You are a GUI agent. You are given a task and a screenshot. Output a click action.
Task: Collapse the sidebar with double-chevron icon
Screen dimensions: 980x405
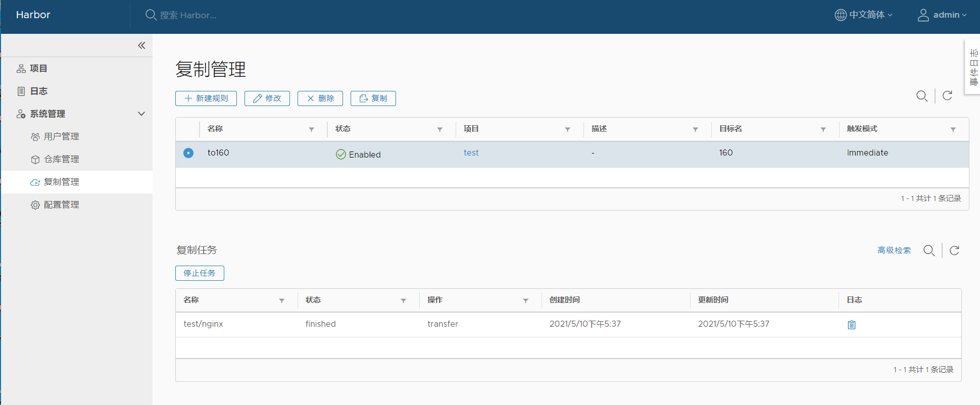coord(141,45)
